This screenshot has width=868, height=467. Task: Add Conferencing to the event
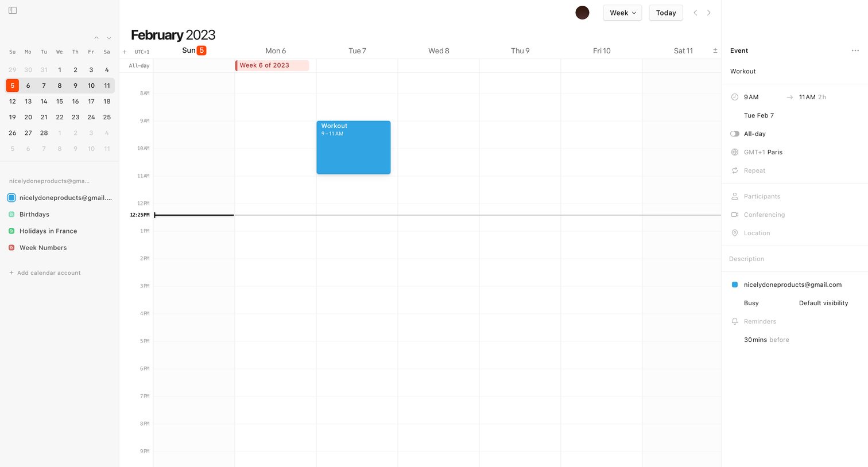click(x=764, y=215)
